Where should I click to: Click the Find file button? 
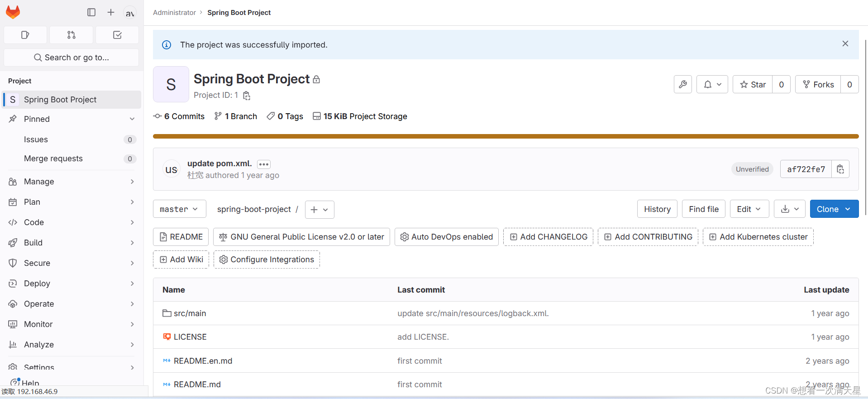click(x=704, y=209)
